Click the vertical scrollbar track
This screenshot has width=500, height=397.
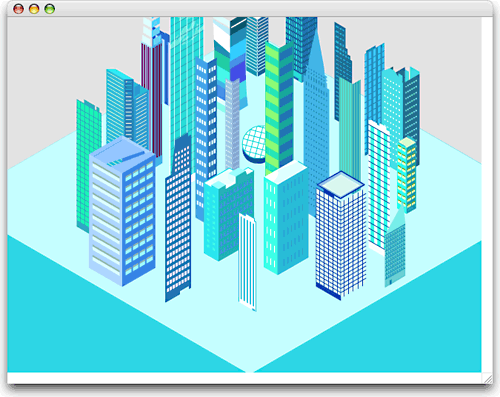point(487,195)
